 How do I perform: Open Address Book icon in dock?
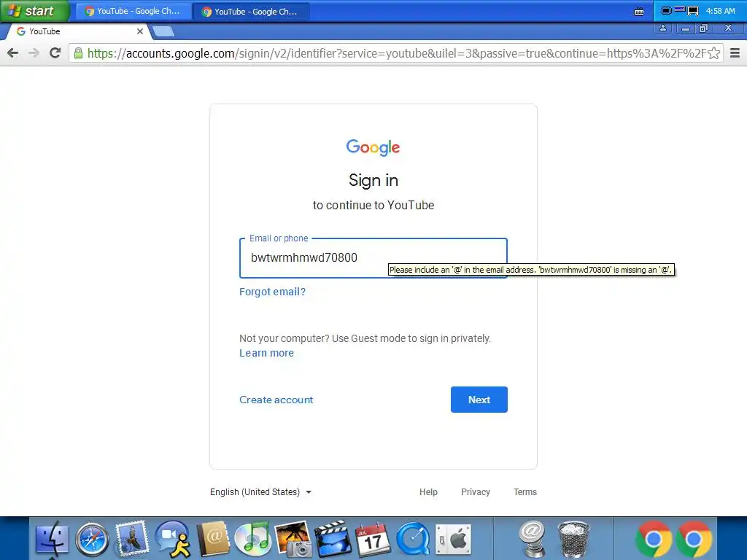pos(213,539)
